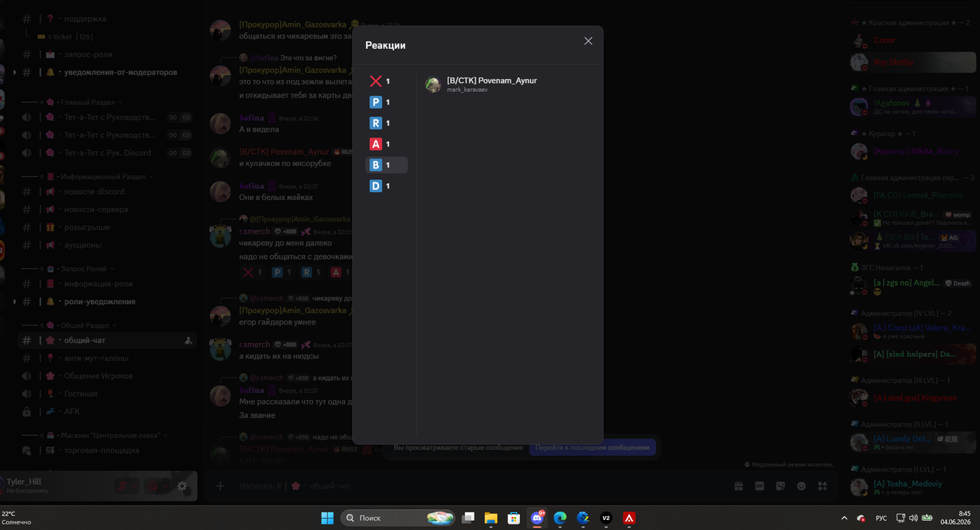Select the R letter reaction tab
The width and height of the screenshot is (980, 530).
click(x=387, y=123)
